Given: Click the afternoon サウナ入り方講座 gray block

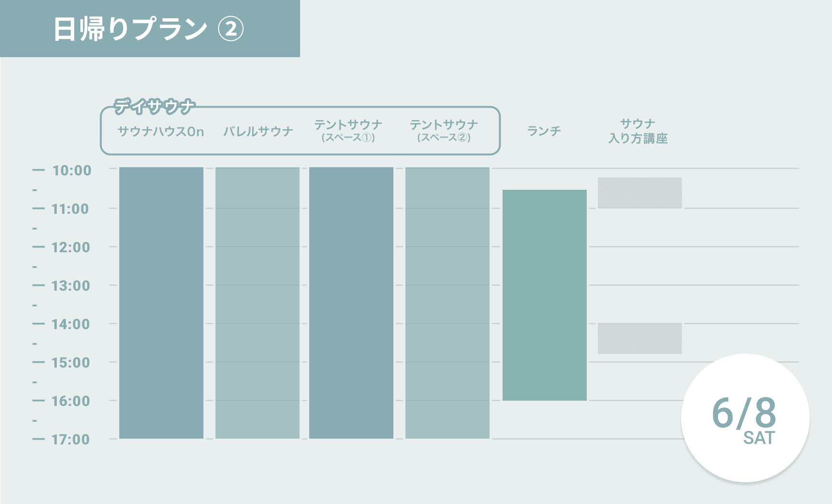Looking at the screenshot, I should [640, 339].
